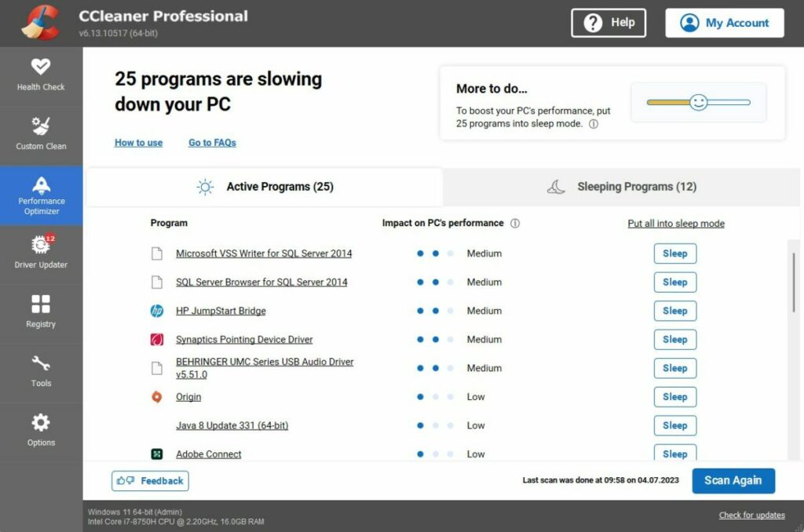Open the Options settings section
804x532 pixels.
point(41,432)
